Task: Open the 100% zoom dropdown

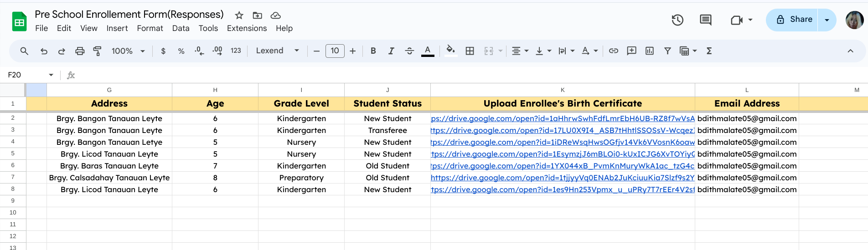Action: coord(128,51)
